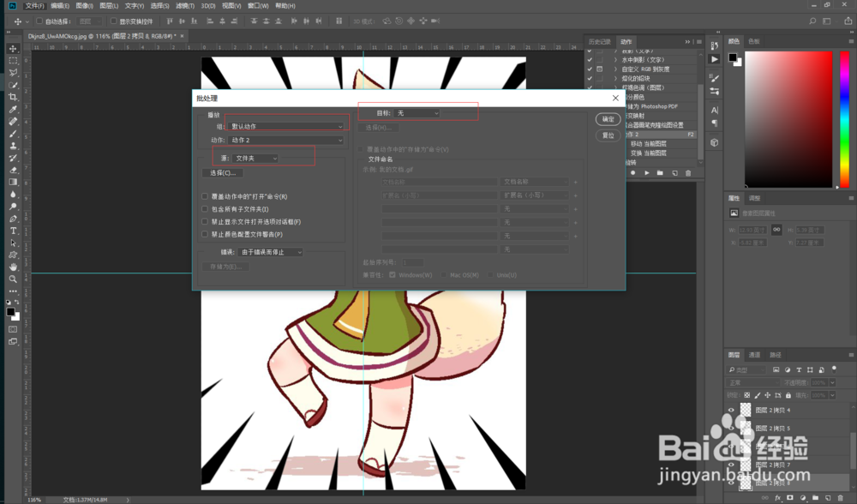Click the record button in the Actions panel
The image size is (857, 504).
click(633, 173)
